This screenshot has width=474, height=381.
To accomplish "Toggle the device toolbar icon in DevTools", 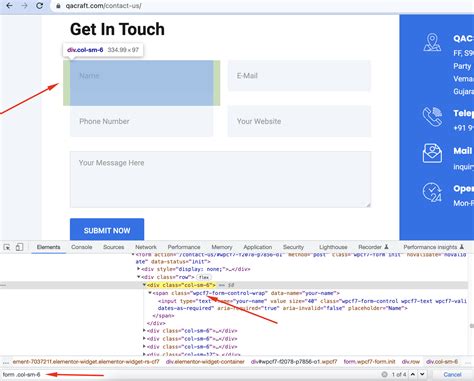I will tap(19, 247).
